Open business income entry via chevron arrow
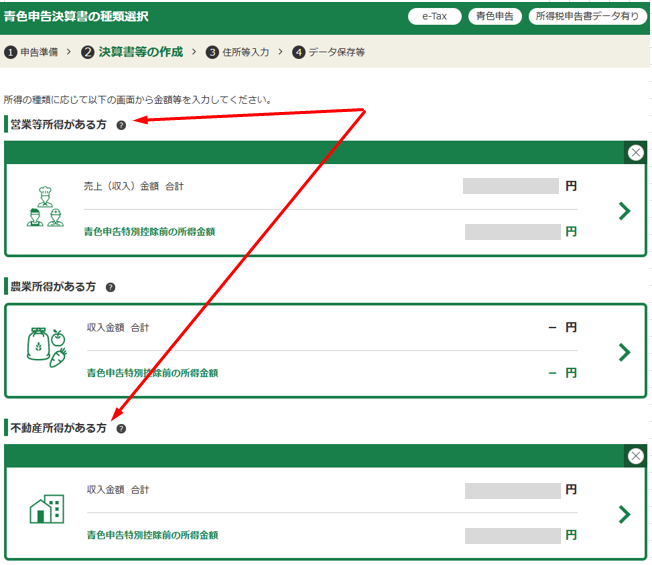This screenshot has height=565, width=652. point(624,210)
